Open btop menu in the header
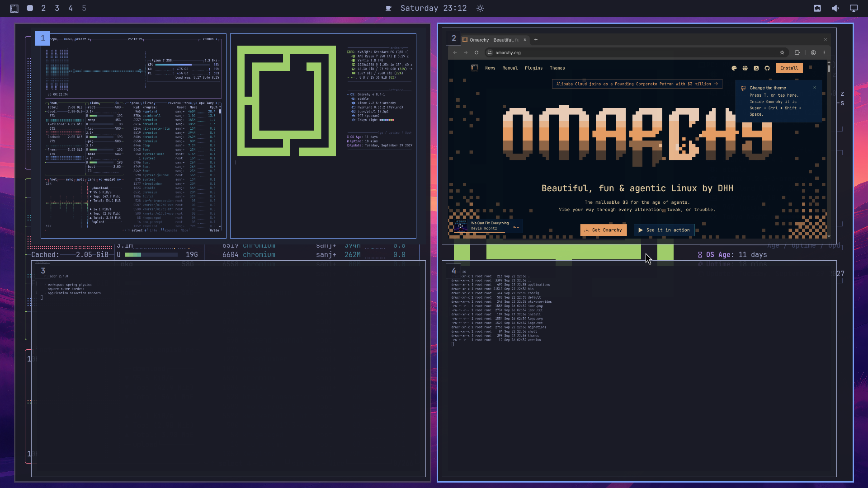 (68, 39)
